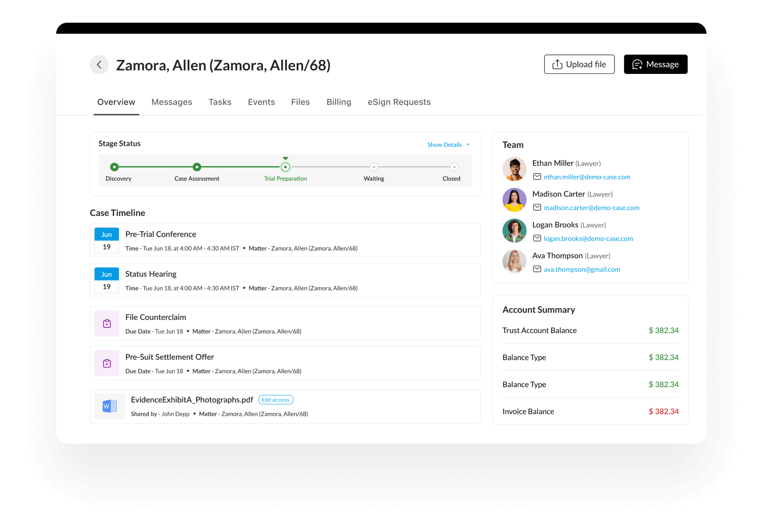Switch to the Billing tab

tap(339, 102)
